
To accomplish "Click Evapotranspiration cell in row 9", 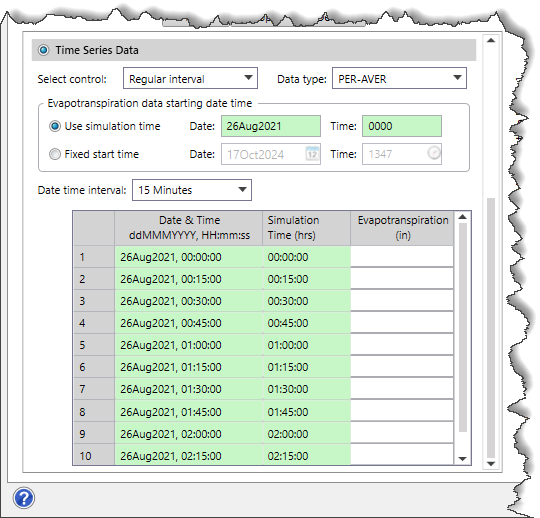I will 402,433.
